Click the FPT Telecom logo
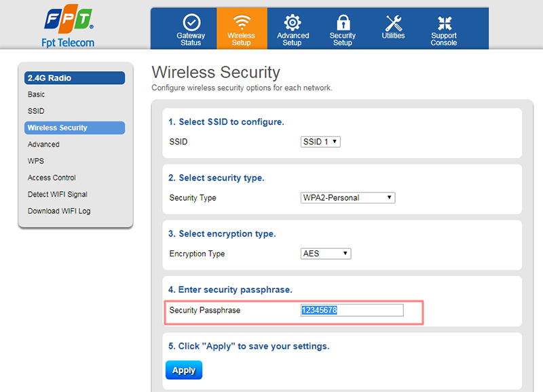 69,26
